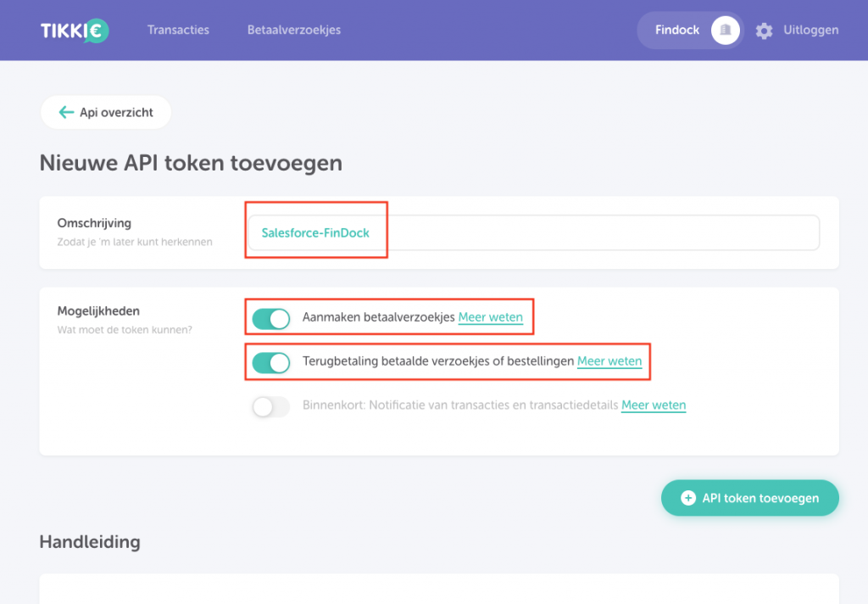Turn off the Terugbetaling betaalde verzoekjes toggle
The height and width of the screenshot is (604, 868).
(270, 362)
